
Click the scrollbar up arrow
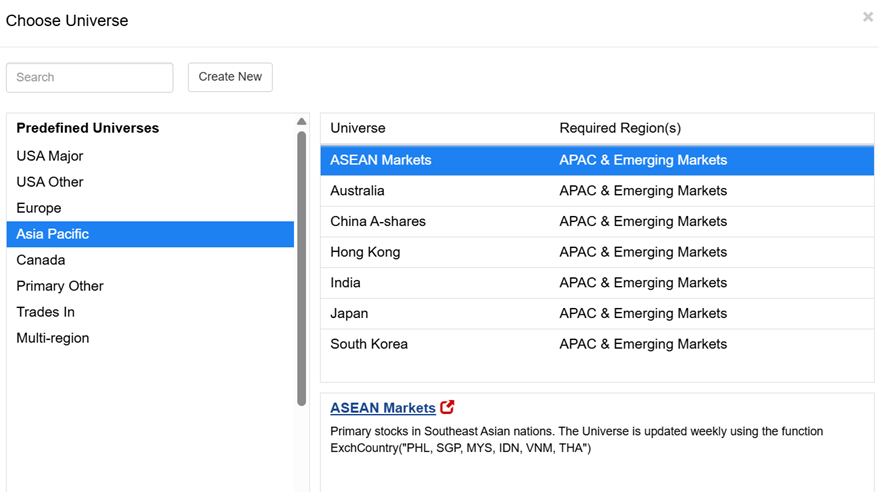coord(302,122)
